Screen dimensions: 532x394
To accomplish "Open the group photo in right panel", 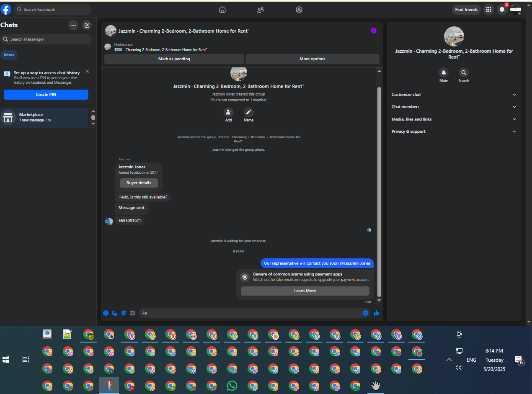I will (x=454, y=36).
